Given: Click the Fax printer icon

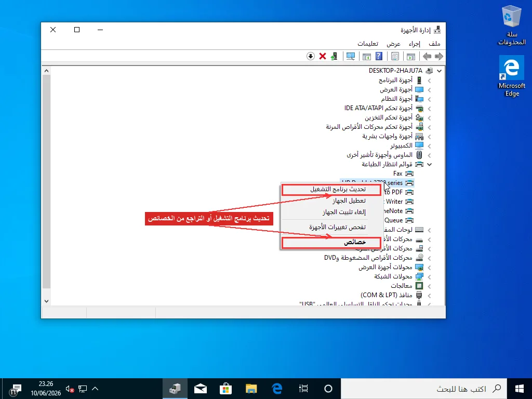Looking at the screenshot, I should click(x=409, y=174).
